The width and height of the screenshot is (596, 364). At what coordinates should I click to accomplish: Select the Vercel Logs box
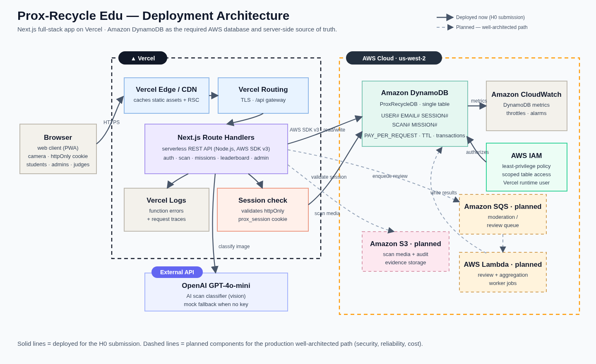coord(166,210)
